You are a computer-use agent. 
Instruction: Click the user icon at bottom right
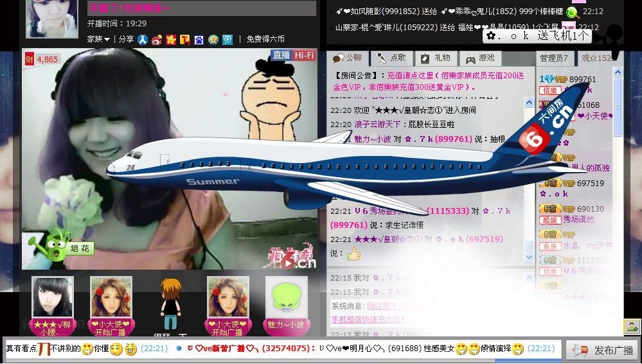[632, 326]
